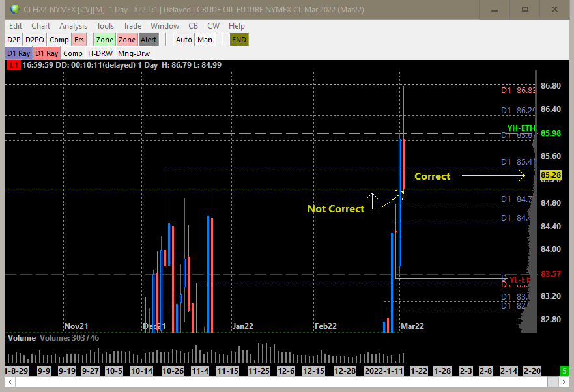Click the D2PO toolbar button

(35, 40)
